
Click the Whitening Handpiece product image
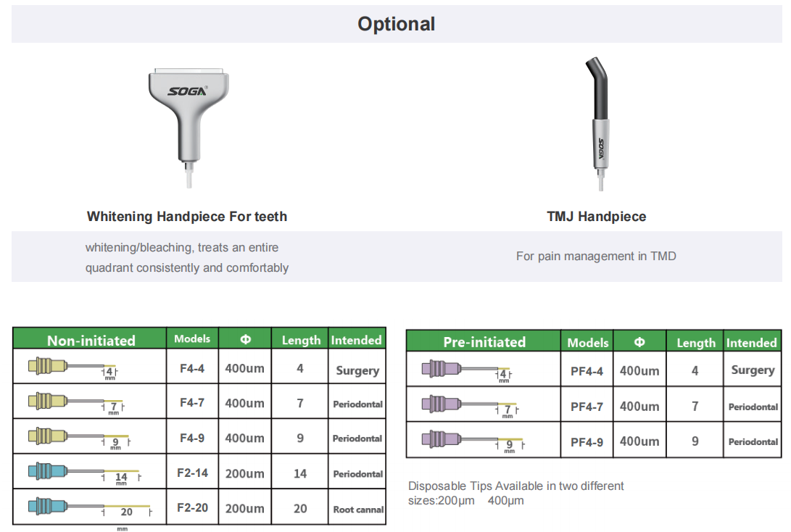189,127
